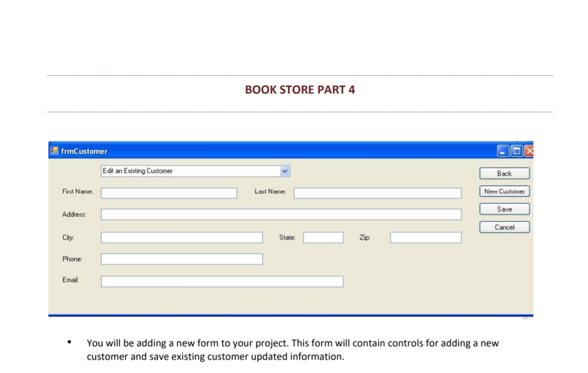Viewport: 588px width, 373px height.
Task: Select the Edit an Existing Customer combo box
Action: [188, 171]
